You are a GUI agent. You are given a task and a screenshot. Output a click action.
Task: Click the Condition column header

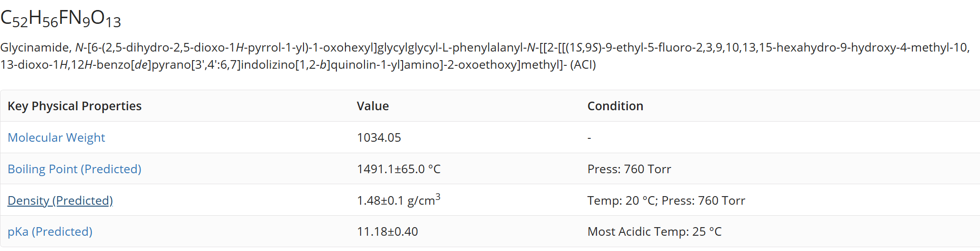(615, 106)
